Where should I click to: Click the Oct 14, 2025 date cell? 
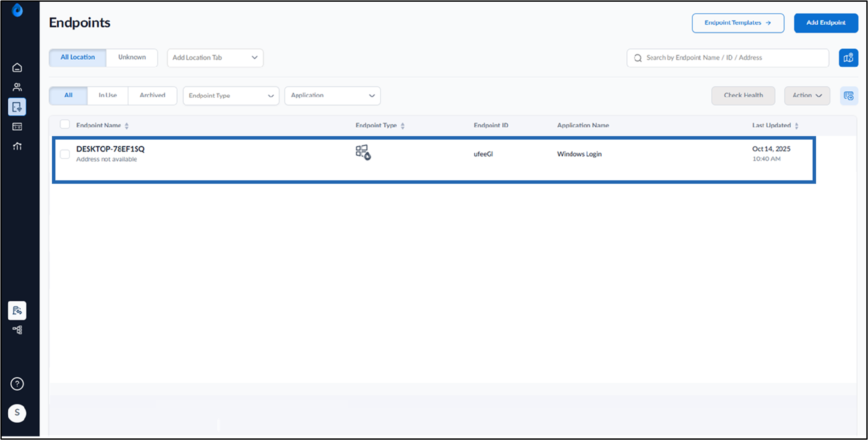tap(771, 149)
